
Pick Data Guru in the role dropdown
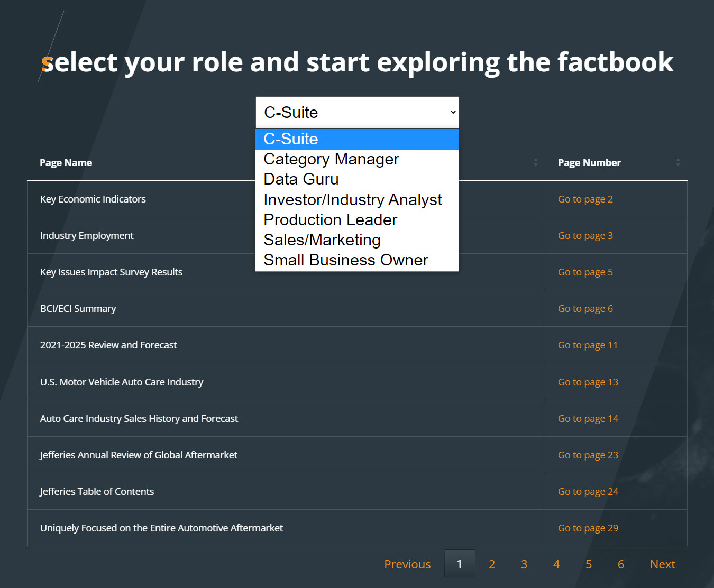357,179
